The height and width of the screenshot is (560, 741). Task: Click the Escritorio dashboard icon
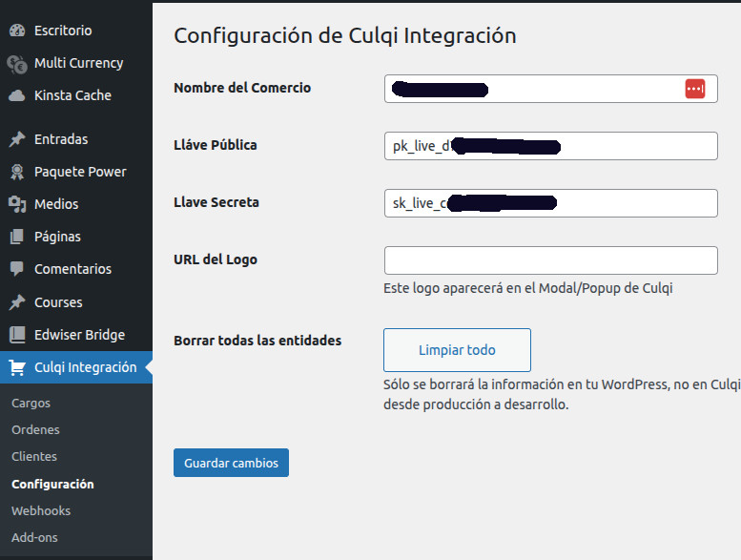tap(17, 31)
